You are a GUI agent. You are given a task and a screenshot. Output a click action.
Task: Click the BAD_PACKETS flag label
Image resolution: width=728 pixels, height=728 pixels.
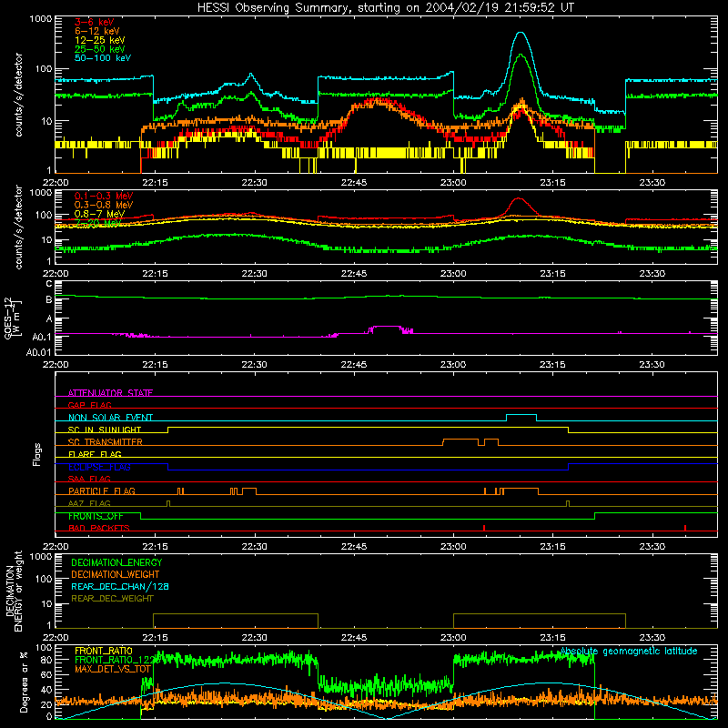(x=99, y=528)
